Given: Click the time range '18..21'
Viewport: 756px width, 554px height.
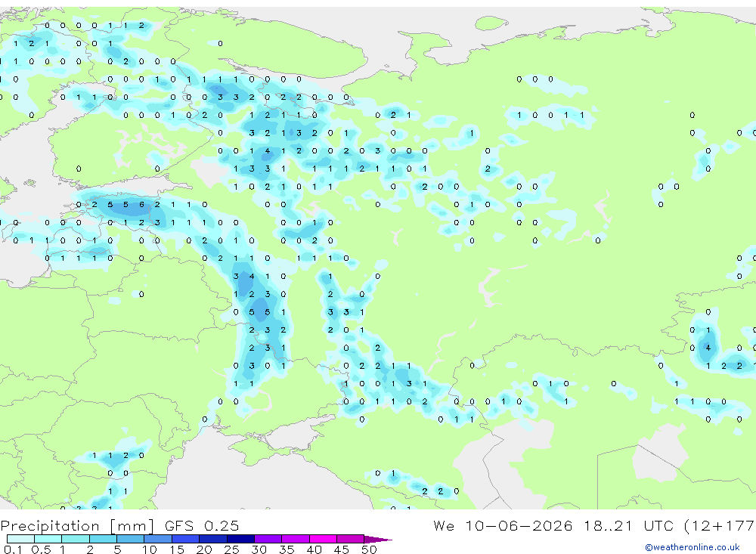Looking at the screenshot, I should pos(608,525).
